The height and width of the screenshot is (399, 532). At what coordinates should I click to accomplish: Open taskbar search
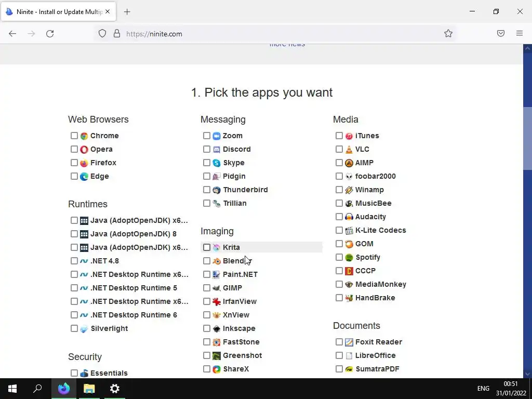click(37, 389)
